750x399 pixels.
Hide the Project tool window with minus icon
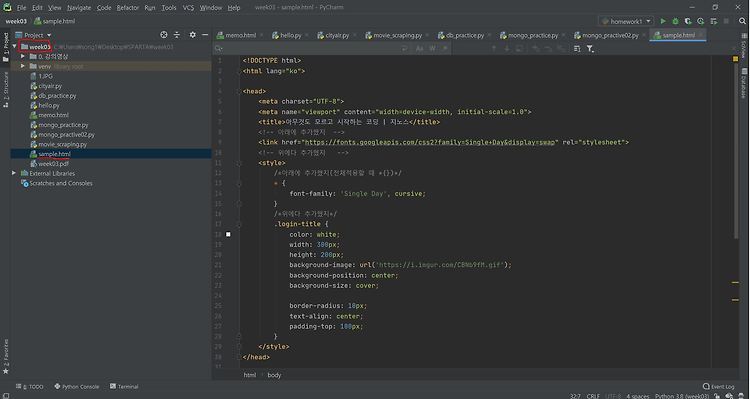point(205,35)
